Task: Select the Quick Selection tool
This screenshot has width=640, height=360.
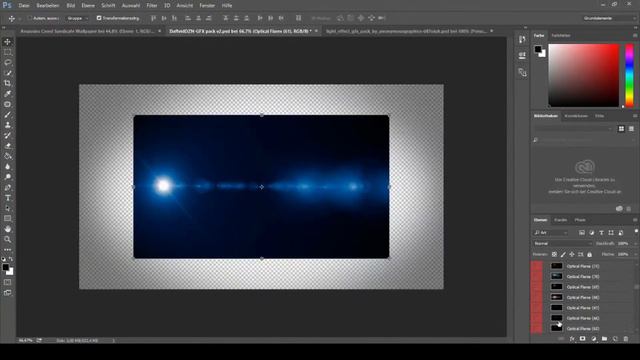Action: tap(7, 73)
